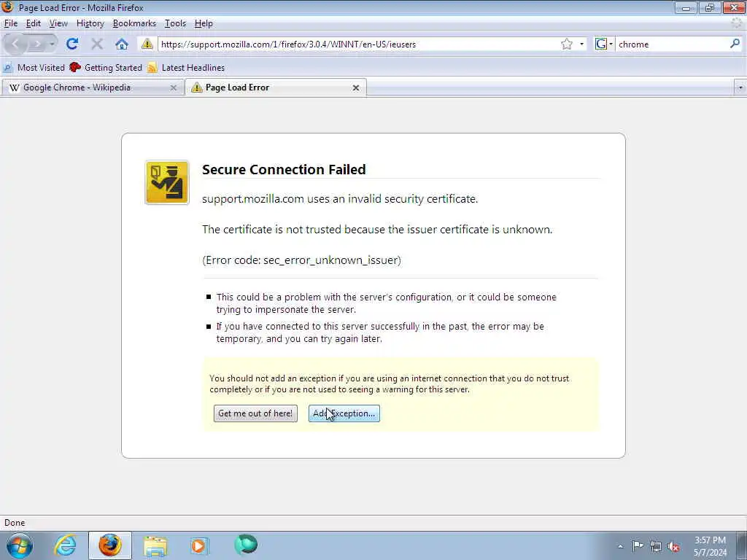Screen dimensions: 747x560
Task: Open the View menu
Action: [58, 23]
